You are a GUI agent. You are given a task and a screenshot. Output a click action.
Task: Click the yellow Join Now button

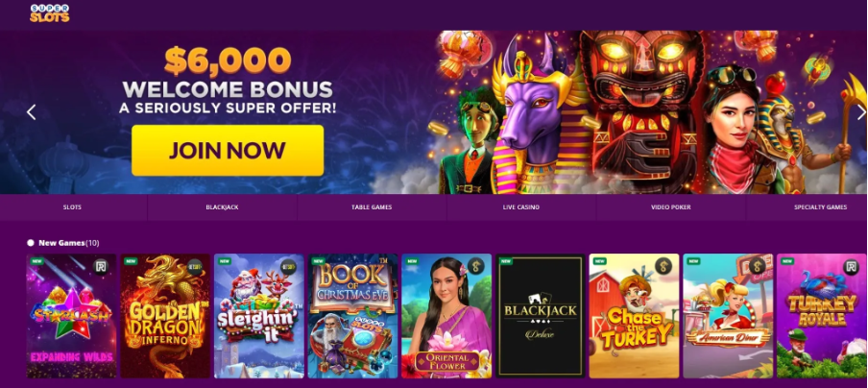pos(228,151)
